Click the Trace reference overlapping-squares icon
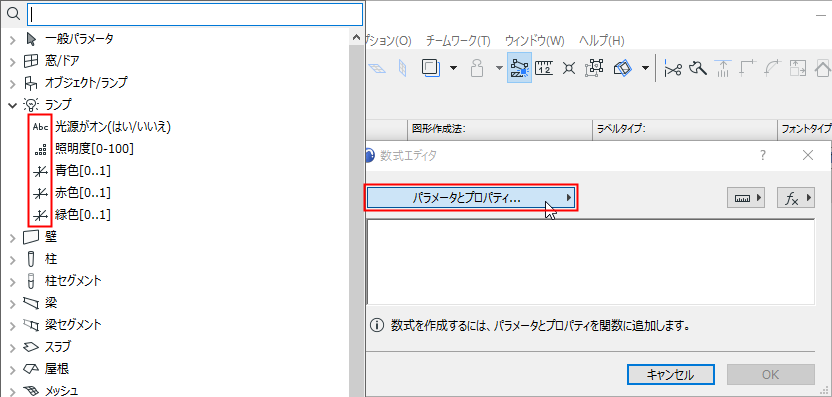832x397 pixels. (x=430, y=68)
